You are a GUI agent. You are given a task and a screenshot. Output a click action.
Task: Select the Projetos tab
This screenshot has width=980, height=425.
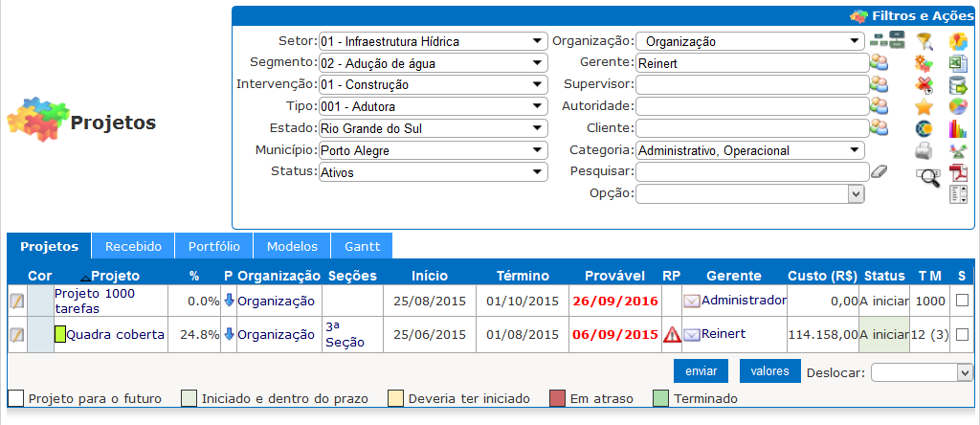click(50, 246)
